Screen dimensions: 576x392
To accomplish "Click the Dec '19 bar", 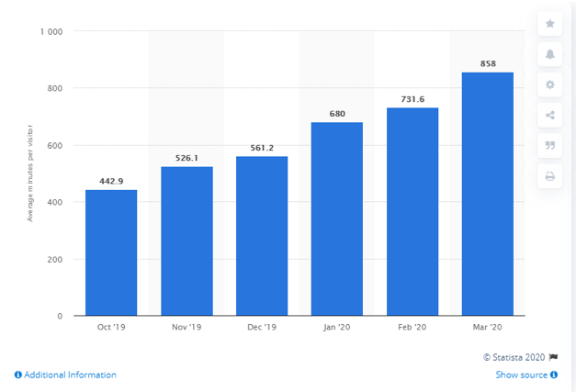I will coord(262,236).
